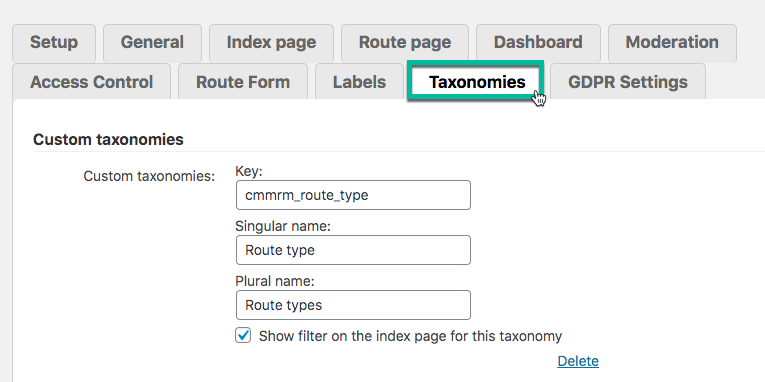765x382 pixels.
Task: Go to the Labels tab
Action: coord(360,82)
